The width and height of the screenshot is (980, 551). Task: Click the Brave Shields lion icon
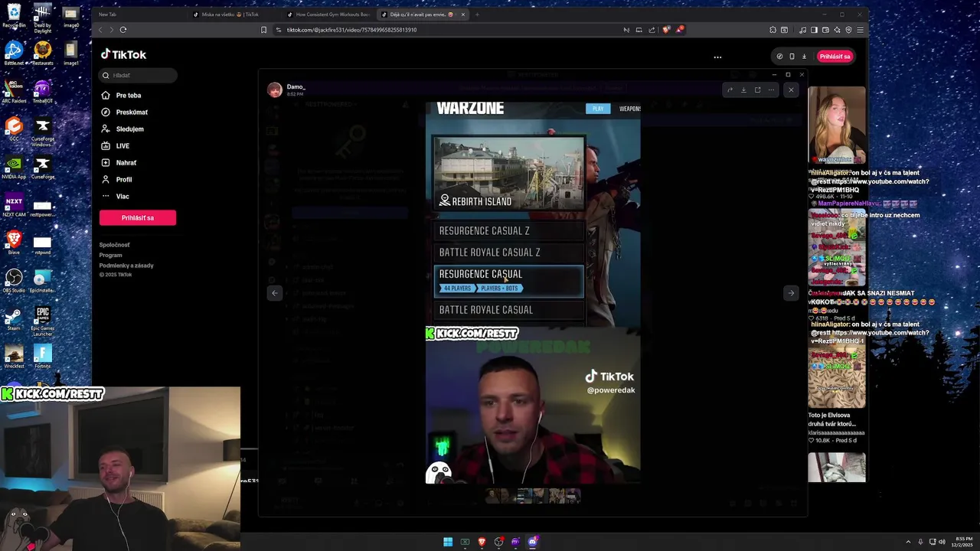666,30
